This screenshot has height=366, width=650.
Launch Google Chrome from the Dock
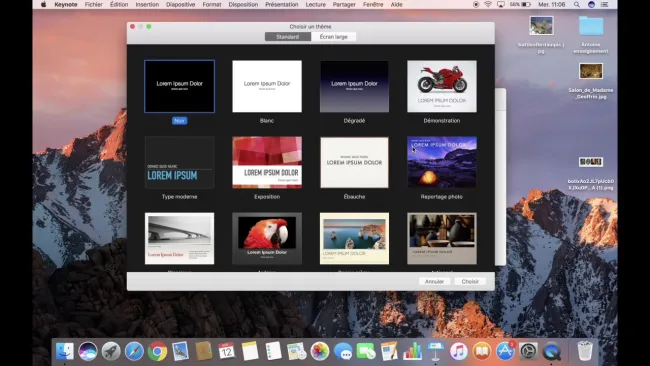[158, 351]
